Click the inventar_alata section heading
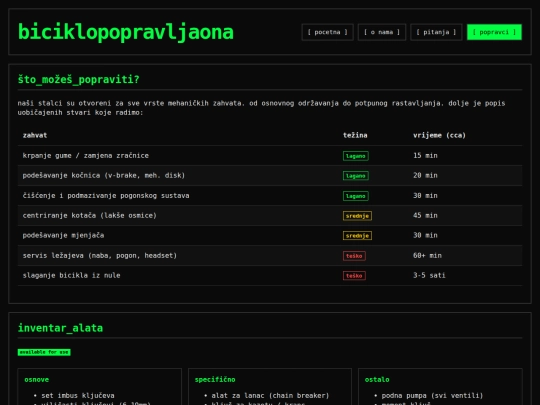 click(x=60, y=328)
